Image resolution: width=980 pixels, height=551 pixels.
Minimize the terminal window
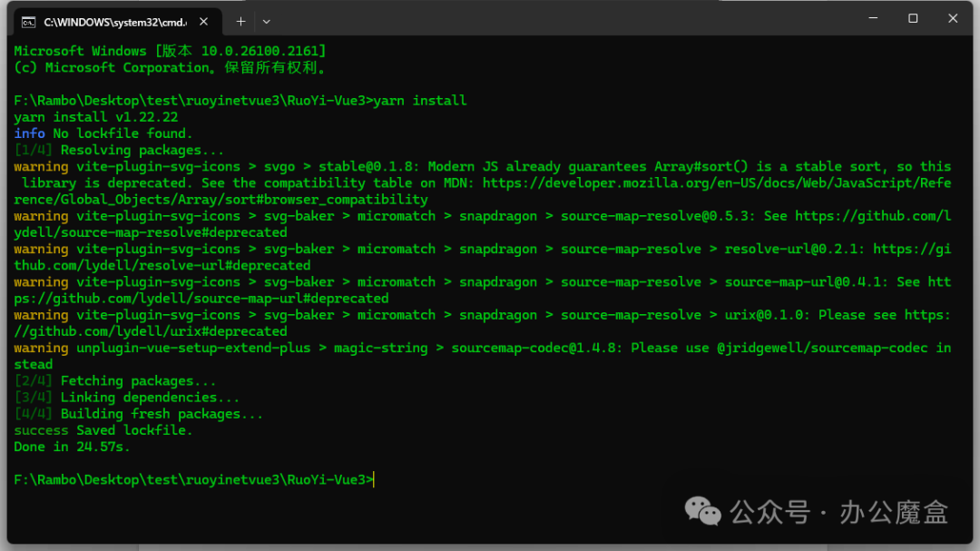click(873, 18)
